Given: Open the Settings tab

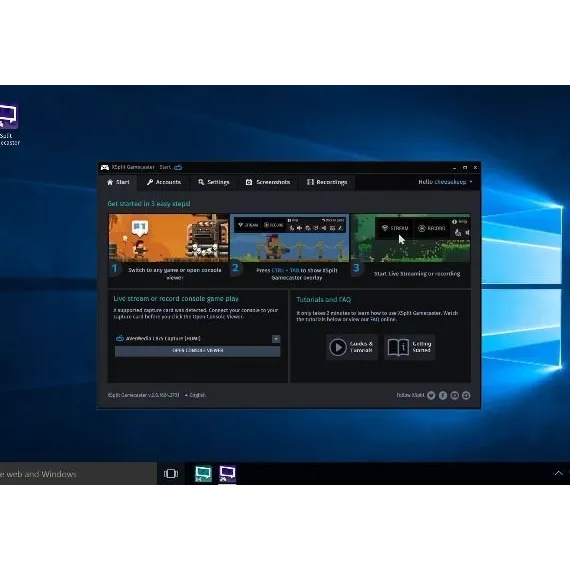Looking at the screenshot, I should tap(214, 182).
